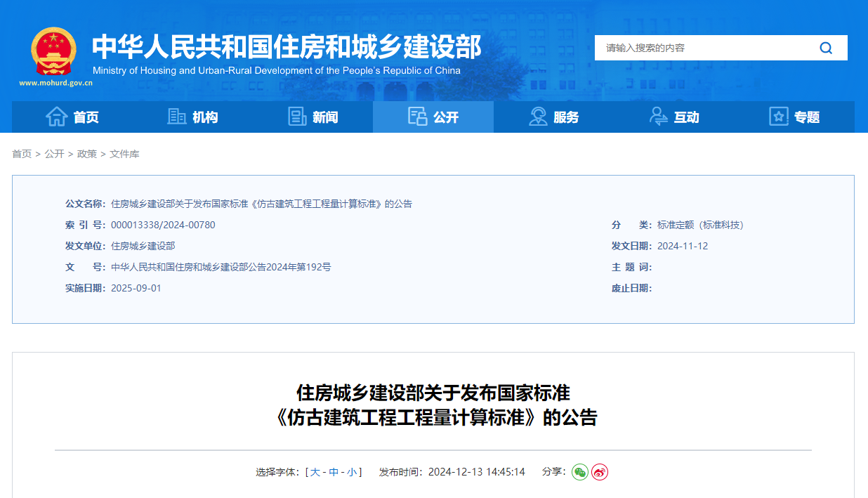Click the 新闻 newspaper icon
Screen dimensions: 868x498
[298, 117]
